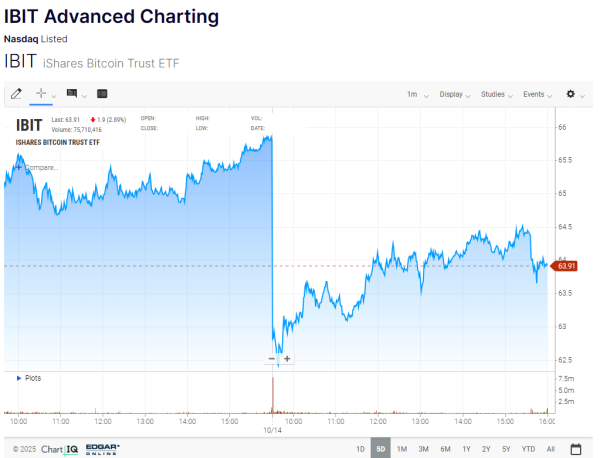
Task: Activate the crosshair cursor tool
Action: pyautogui.click(x=42, y=94)
